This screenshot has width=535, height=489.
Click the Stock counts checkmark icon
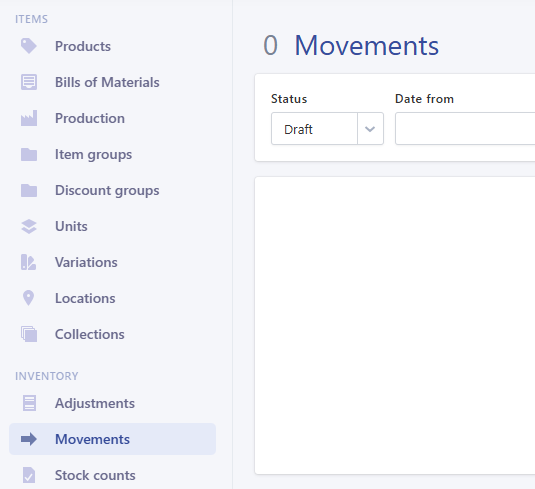pos(29,475)
